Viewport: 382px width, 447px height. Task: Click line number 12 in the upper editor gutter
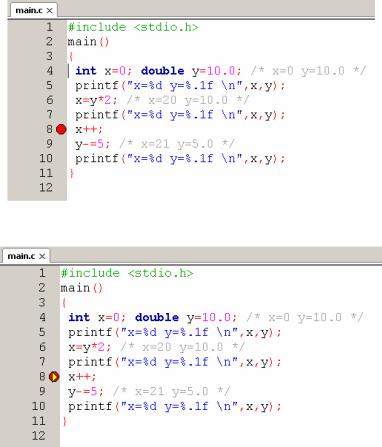pyautogui.click(x=46, y=187)
